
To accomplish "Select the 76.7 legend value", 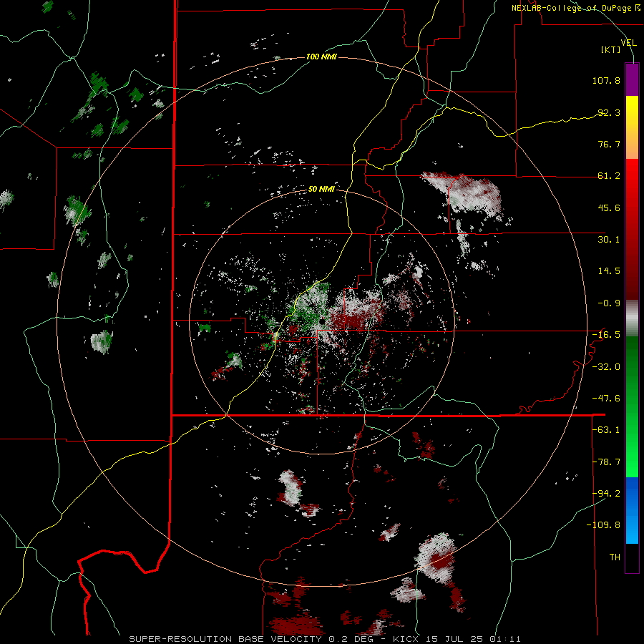I will click(609, 144).
